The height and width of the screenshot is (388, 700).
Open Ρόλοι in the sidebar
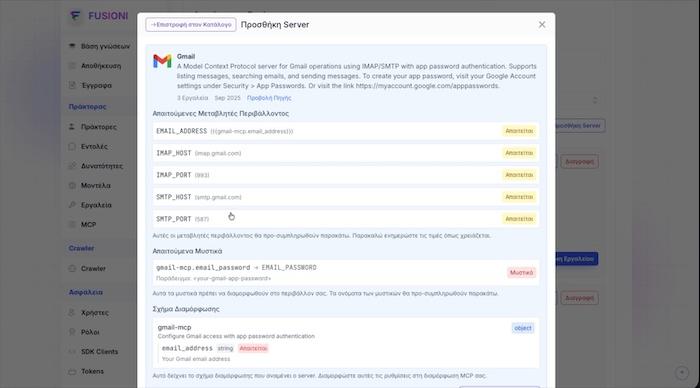pos(90,332)
